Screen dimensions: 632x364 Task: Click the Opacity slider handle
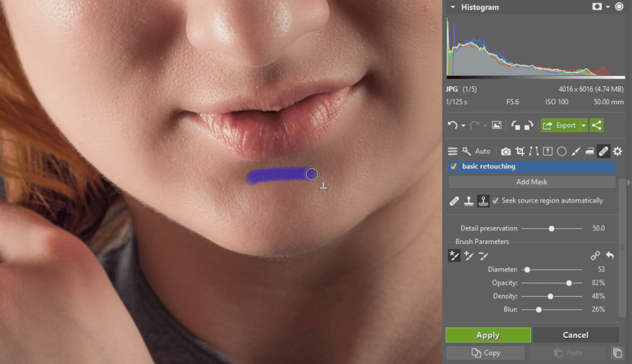pos(569,283)
